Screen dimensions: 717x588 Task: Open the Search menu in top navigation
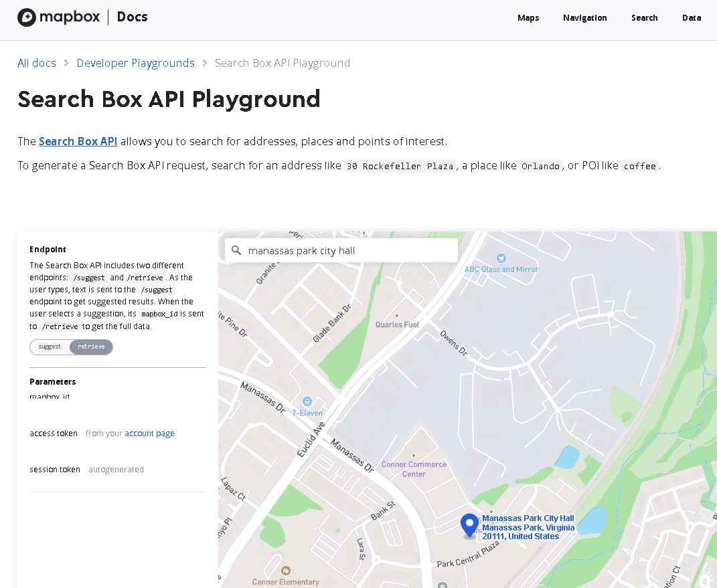644,18
